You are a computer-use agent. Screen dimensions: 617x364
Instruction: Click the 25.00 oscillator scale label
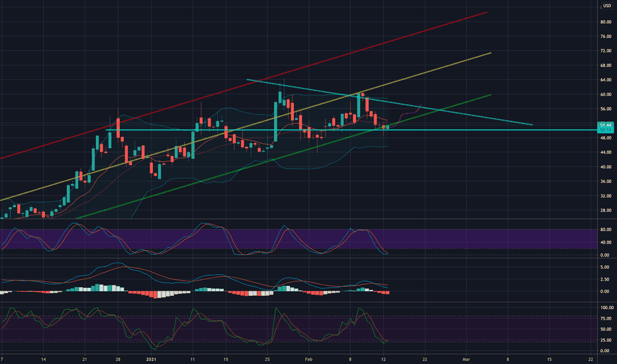606,340
